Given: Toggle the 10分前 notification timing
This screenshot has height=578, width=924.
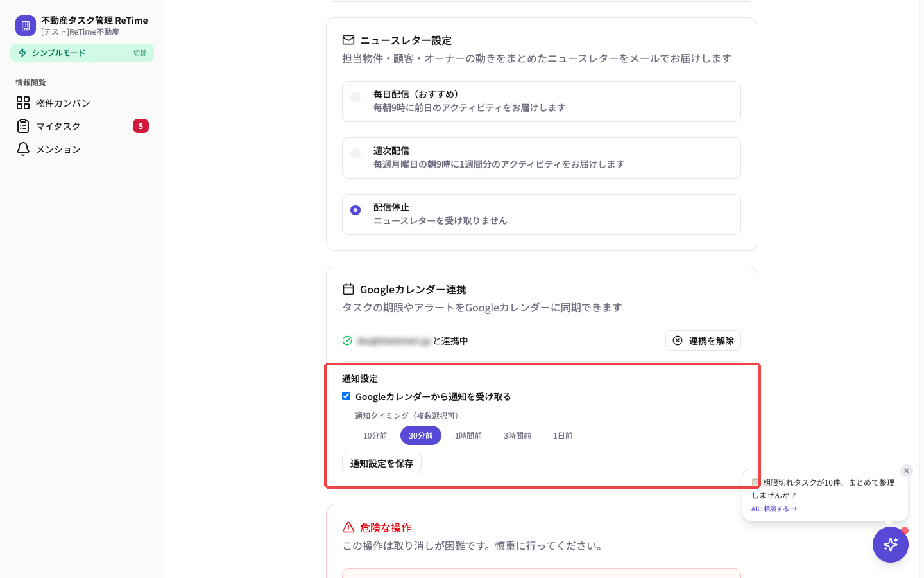Looking at the screenshot, I should (375, 435).
